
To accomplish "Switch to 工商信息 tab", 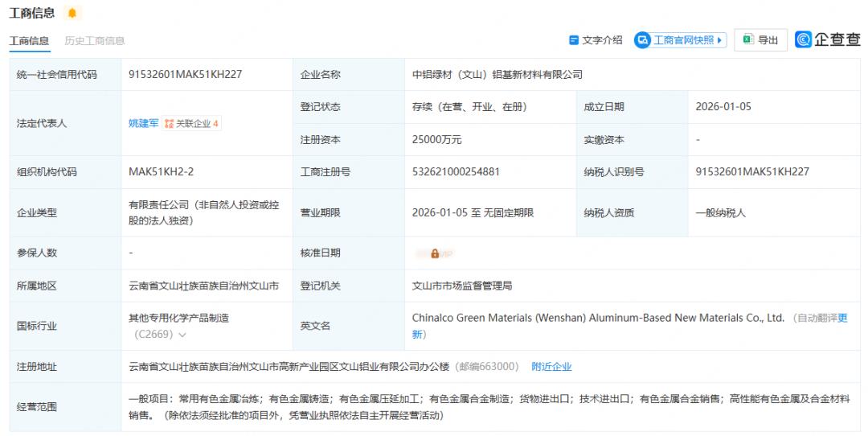I will [30, 41].
